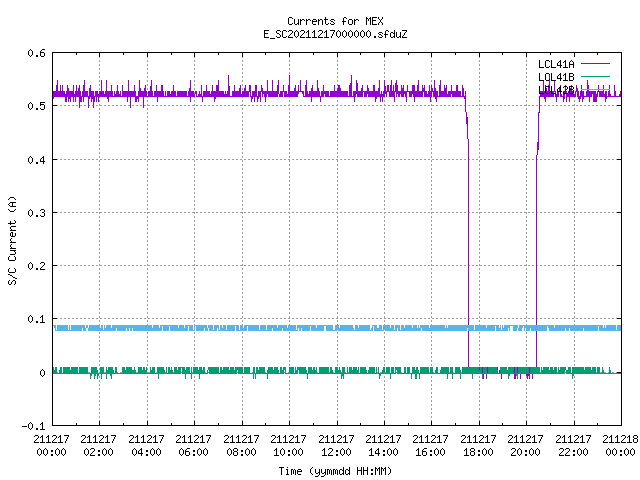This screenshot has height=480, width=640.
Task: Click the blue LCL42B legend line sample
Action: 595,89
